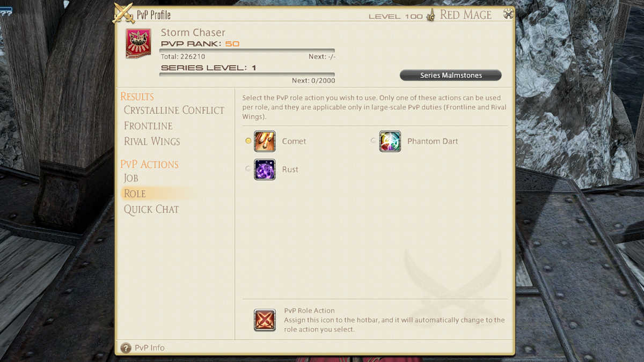Click the crossed swords PvP Profile icon
The width and height of the screenshot is (644, 362).
(x=124, y=13)
